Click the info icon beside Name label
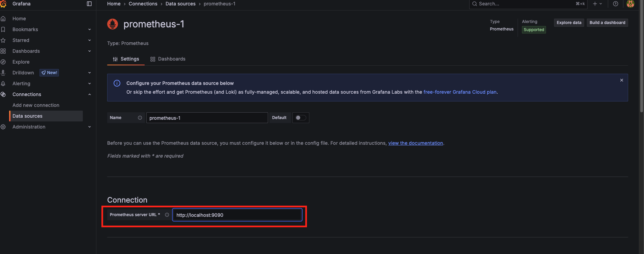 click(x=140, y=118)
